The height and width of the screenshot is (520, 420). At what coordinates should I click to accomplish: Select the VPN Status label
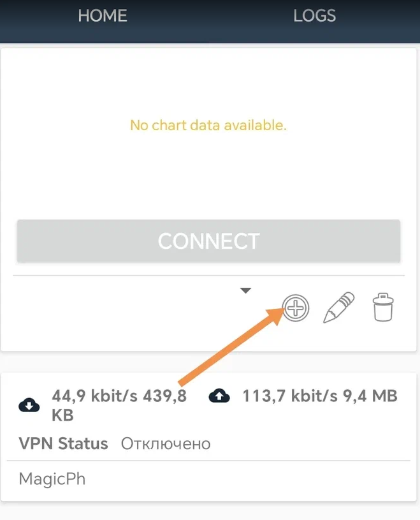pyautogui.click(x=63, y=443)
